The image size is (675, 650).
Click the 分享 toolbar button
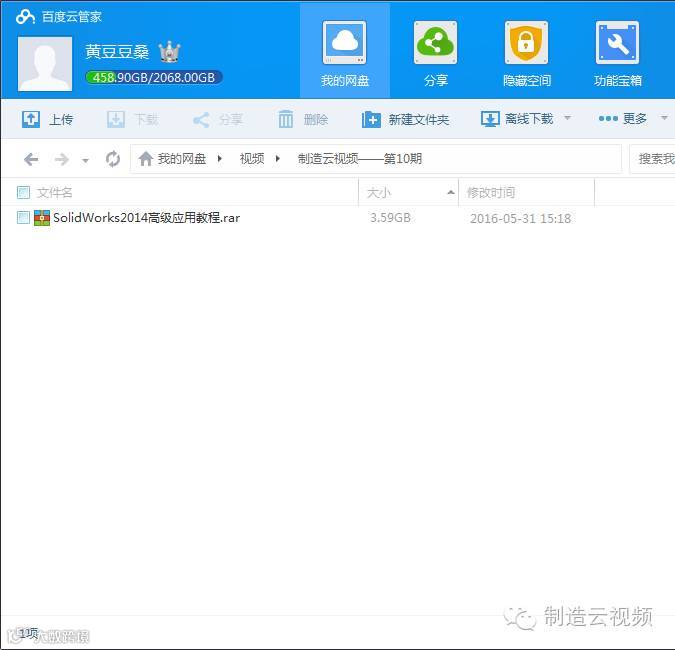[218, 119]
